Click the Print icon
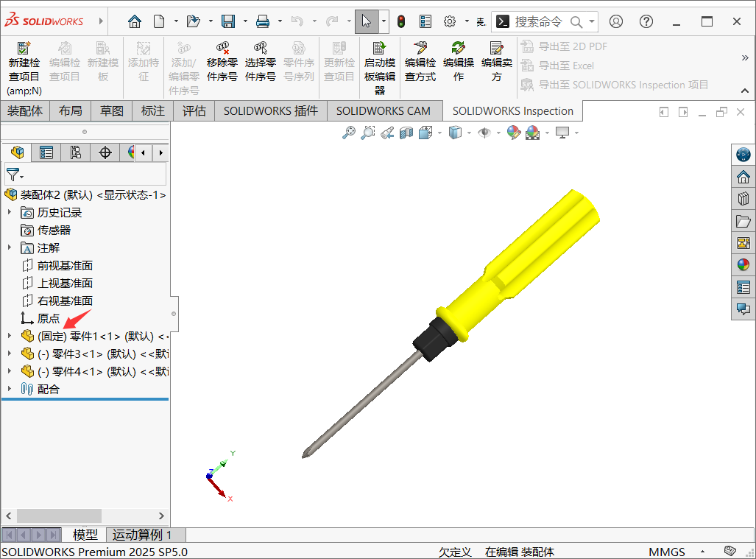This screenshot has width=756, height=559. (x=263, y=21)
